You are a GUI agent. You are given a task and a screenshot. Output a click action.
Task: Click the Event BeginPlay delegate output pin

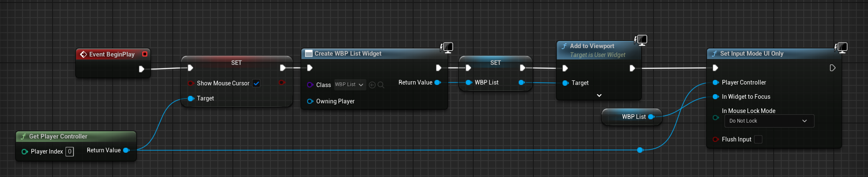145,54
